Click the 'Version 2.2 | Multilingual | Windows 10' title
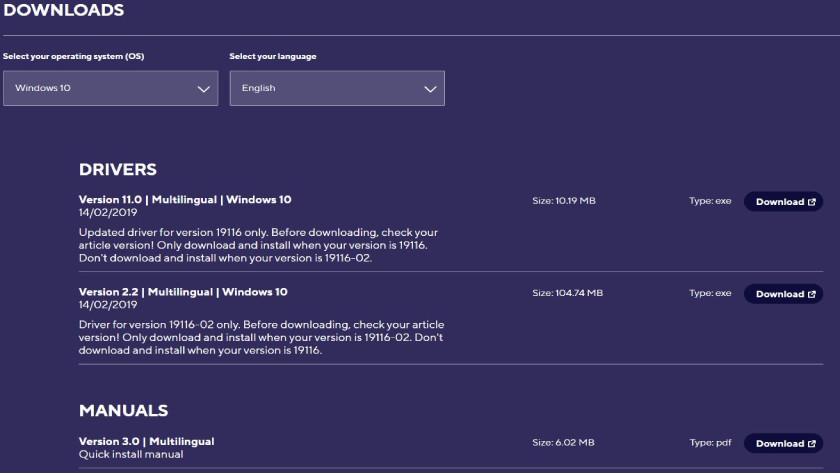Image resolution: width=840 pixels, height=473 pixels. (x=183, y=292)
